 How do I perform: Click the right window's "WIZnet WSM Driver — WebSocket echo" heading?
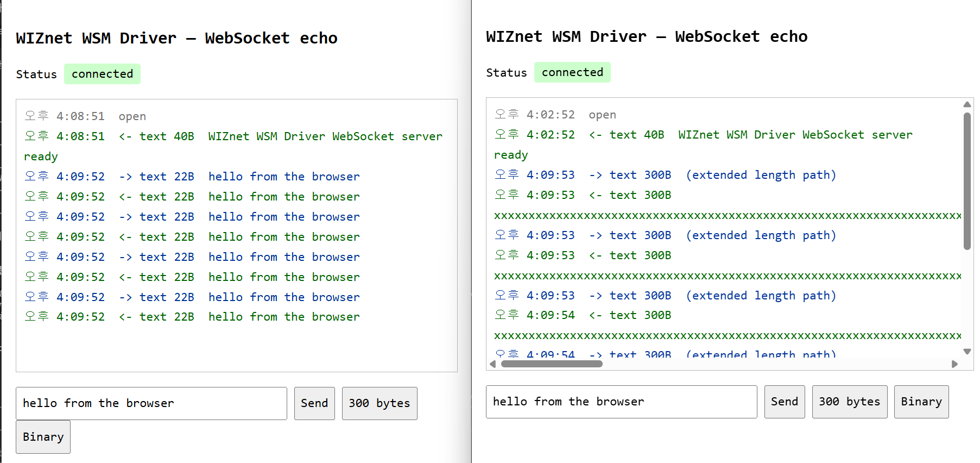(x=647, y=36)
